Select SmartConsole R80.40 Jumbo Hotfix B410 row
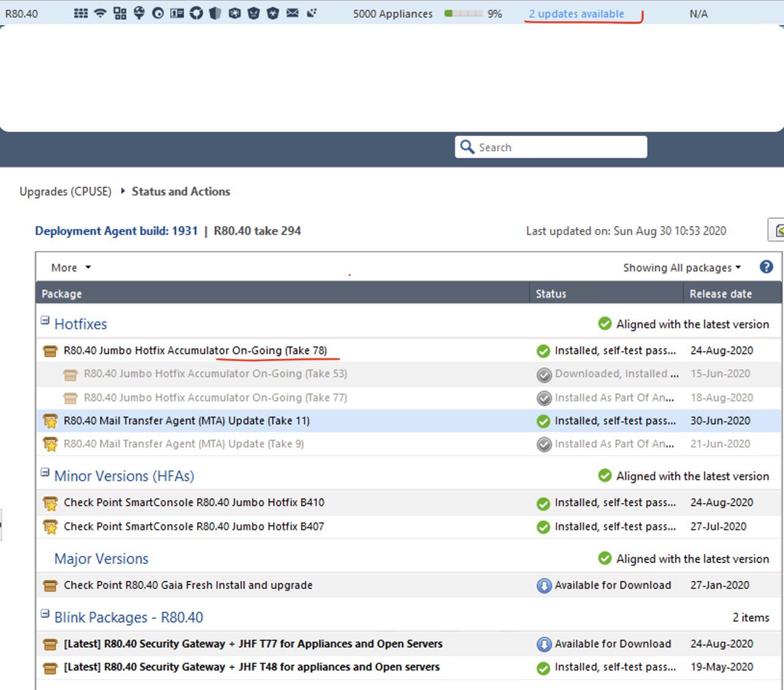The image size is (784, 690). click(x=409, y=502)
